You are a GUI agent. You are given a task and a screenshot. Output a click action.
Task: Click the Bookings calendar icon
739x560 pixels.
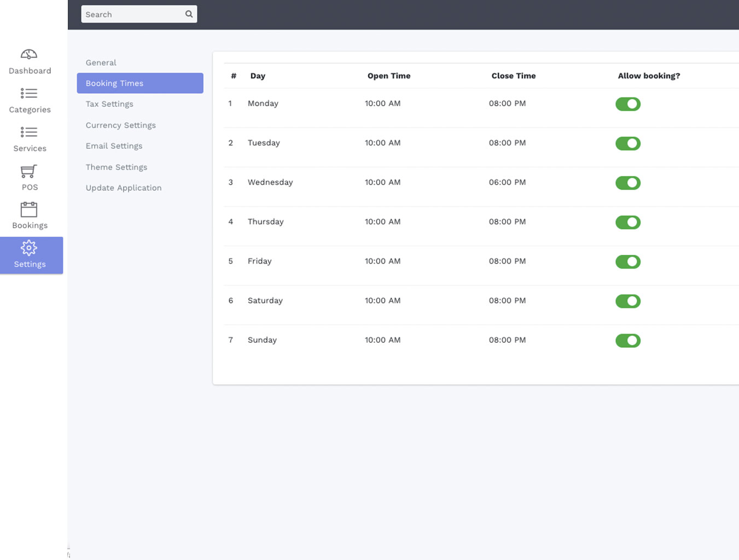pyautogui.click(x=29, y=209)
